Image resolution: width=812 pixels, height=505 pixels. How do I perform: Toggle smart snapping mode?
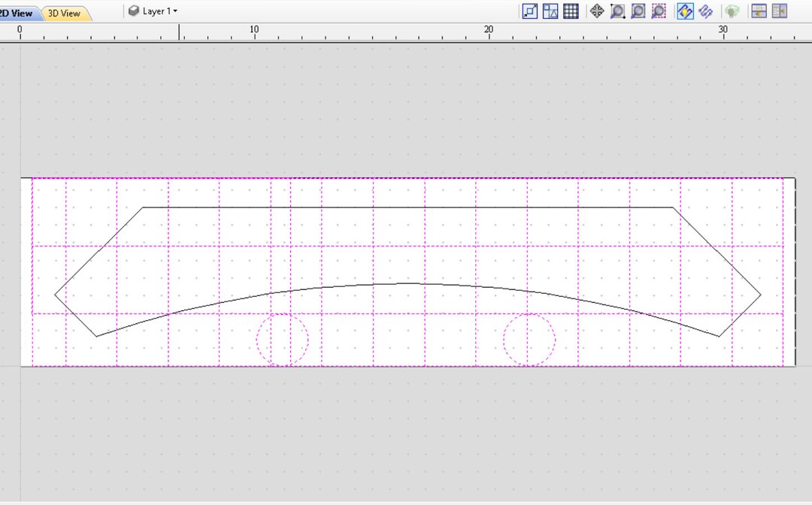click(705, 11)
